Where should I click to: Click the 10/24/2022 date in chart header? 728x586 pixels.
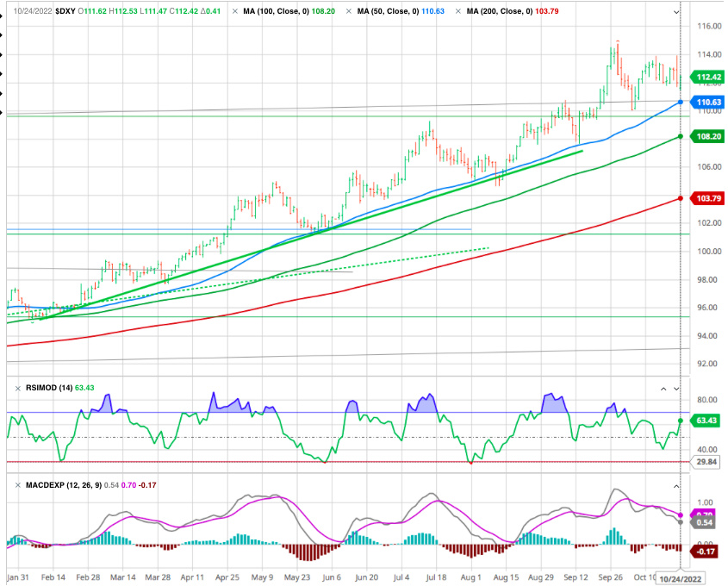[x=33, y=11]
